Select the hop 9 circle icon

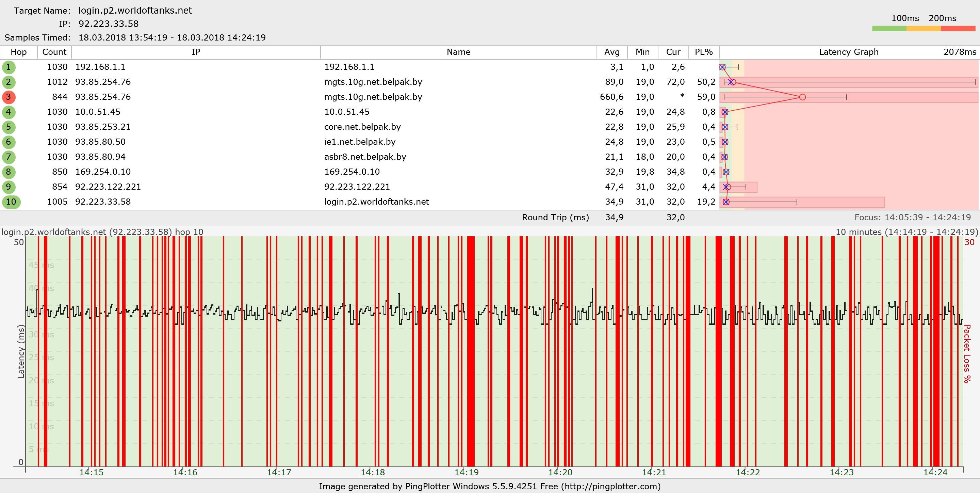(x=9, y=187)
